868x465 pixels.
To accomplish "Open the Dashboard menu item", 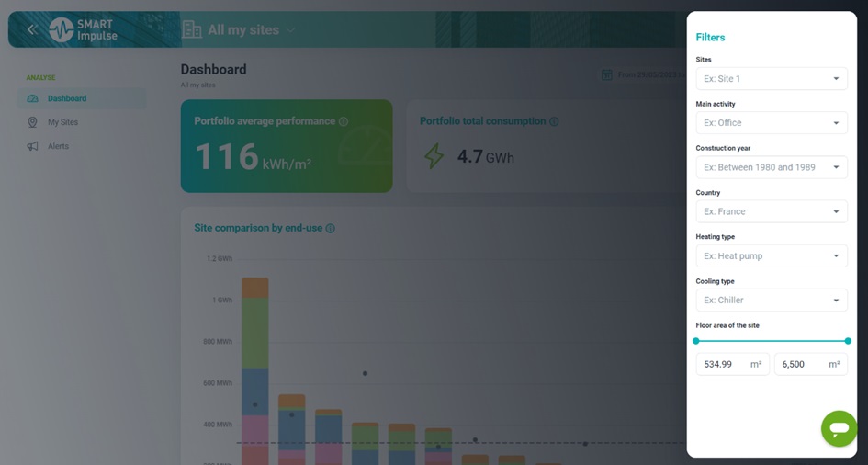I will [x=67, y=98].
